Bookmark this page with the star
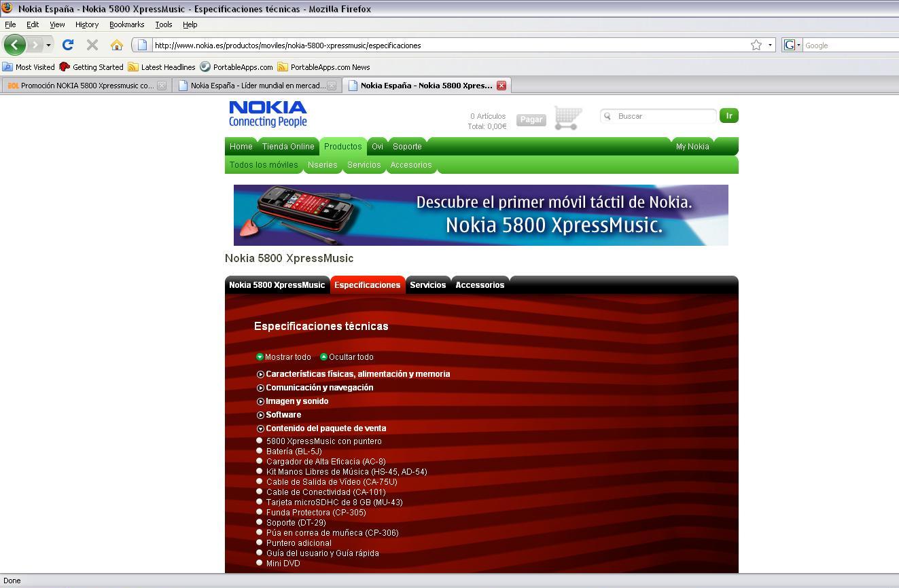 coord(756,45)
